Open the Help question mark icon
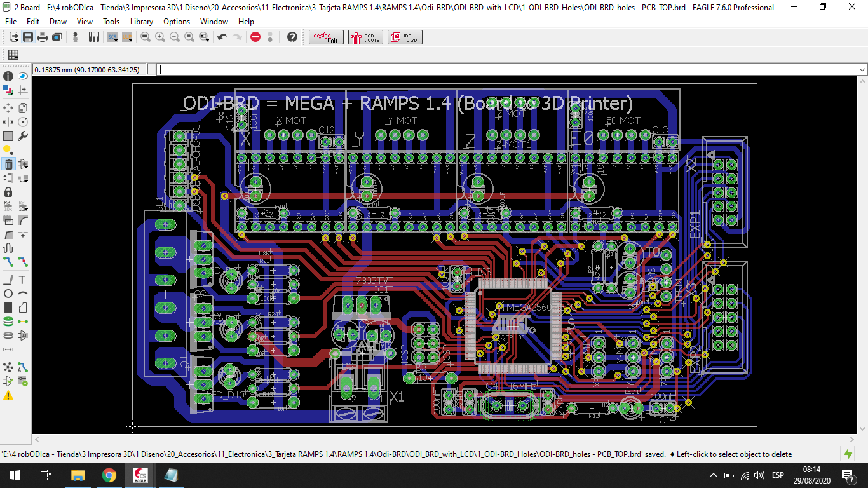868x488 pixels. point(292,37)
